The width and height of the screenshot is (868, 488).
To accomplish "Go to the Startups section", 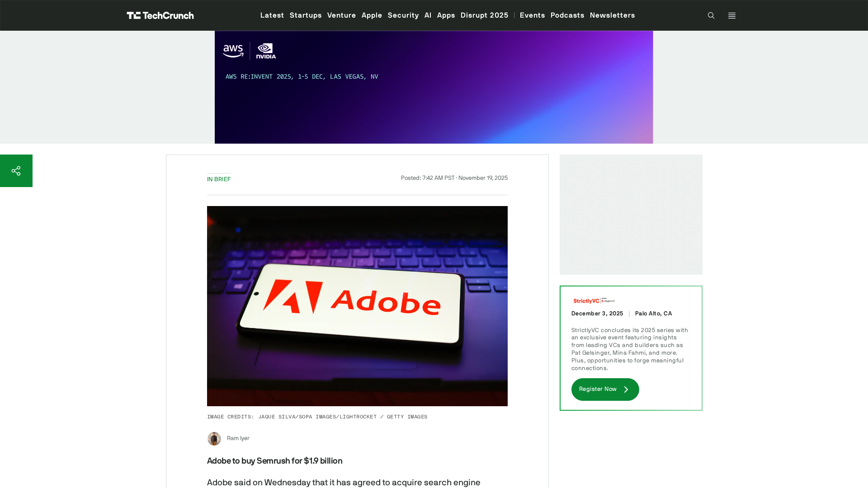I will pos(306,15).
